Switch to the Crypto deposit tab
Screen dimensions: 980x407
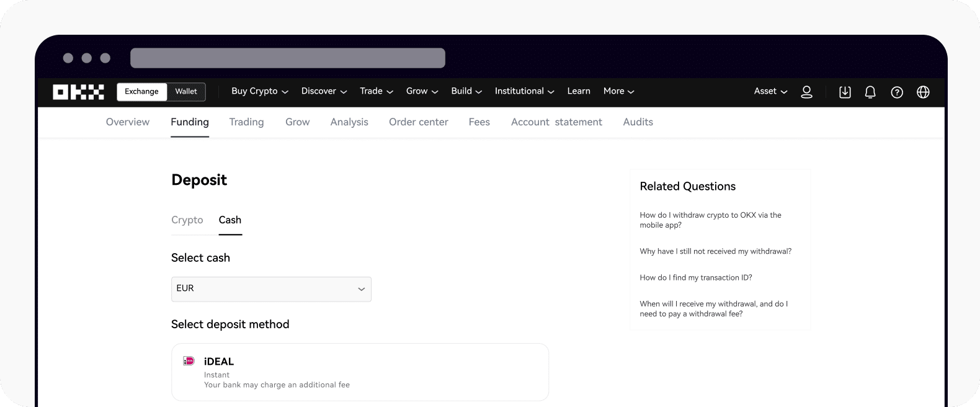187,220
